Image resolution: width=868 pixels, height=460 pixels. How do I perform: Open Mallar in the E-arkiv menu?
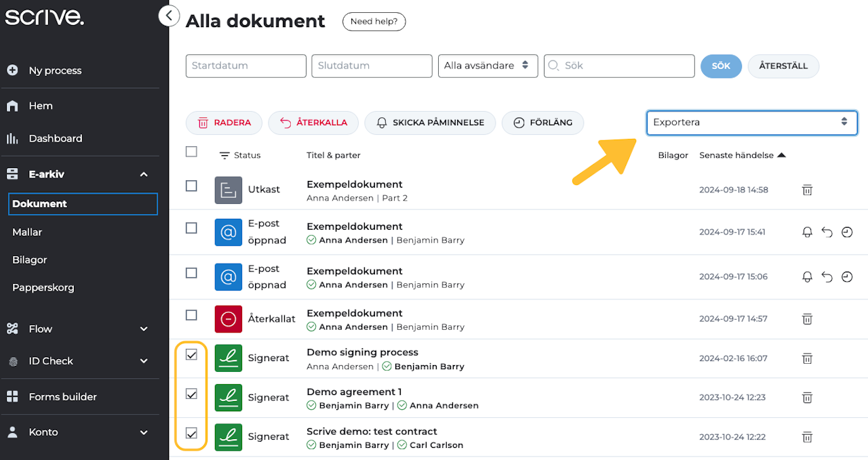click(27, 232)
